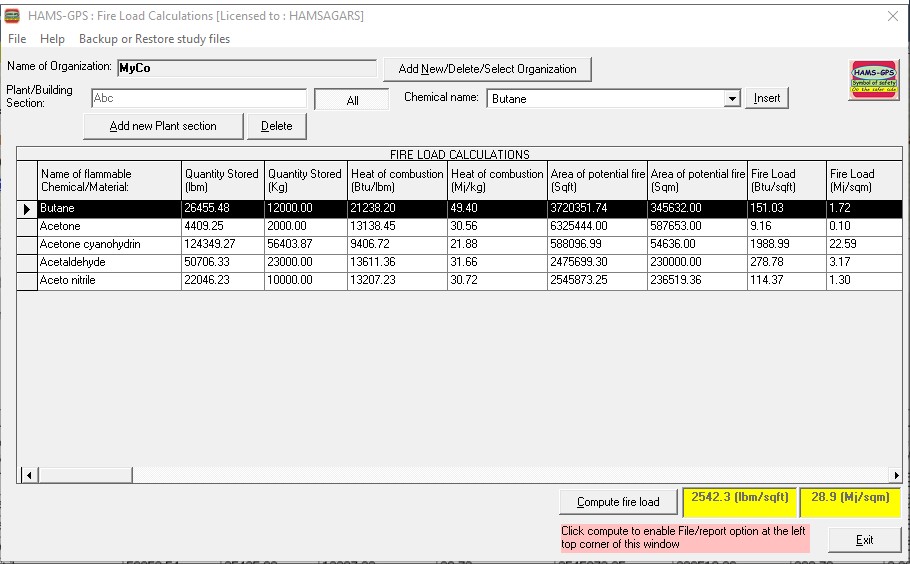Click Butane quantity cell 12000.00

click(x=306, y=208)
